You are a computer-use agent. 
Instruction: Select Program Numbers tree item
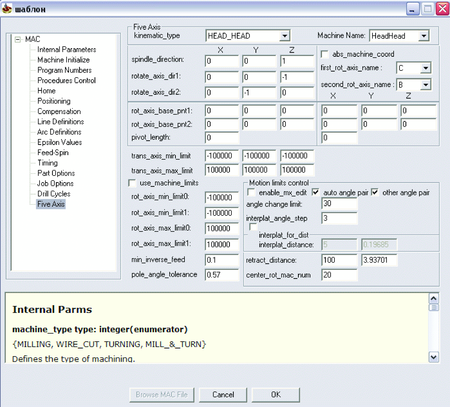coord(64,70)
